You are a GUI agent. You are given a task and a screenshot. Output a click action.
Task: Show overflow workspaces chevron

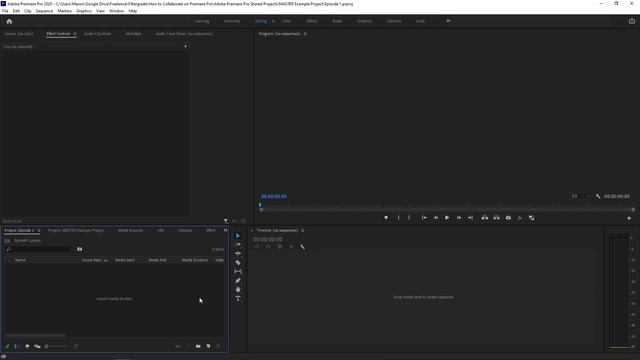448,21
